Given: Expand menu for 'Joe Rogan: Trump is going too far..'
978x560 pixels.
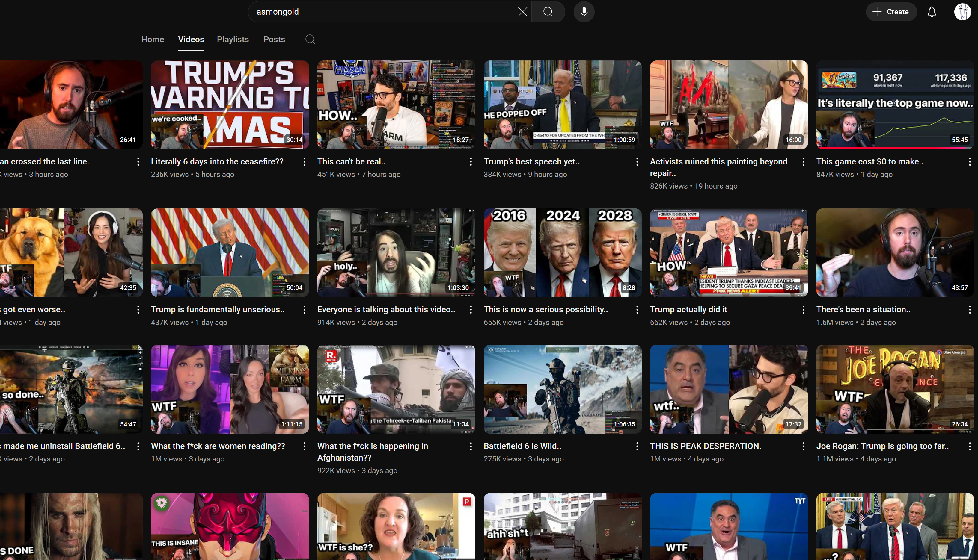Looking at the screenshot, I should [x=970, y=446].
